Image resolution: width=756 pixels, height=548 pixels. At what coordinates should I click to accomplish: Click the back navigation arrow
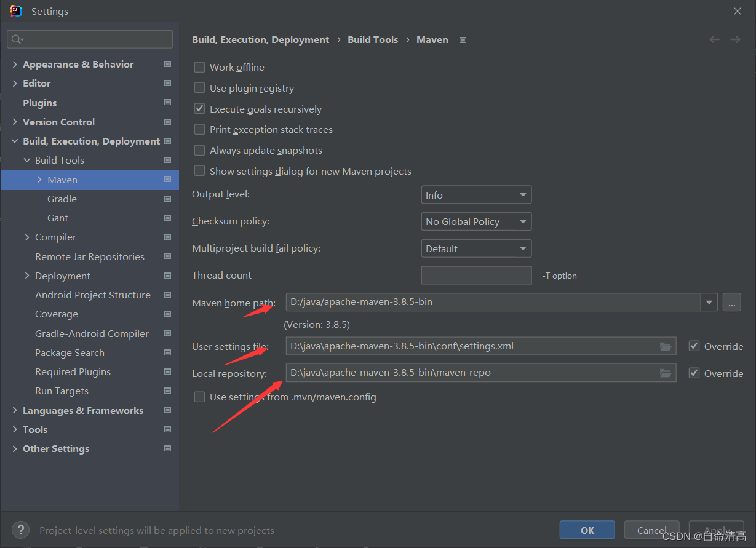[714, 39]
